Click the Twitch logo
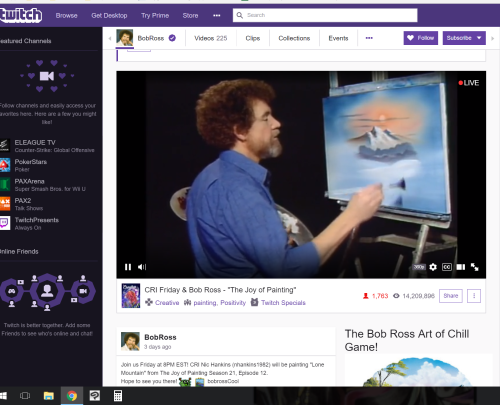This screenshot has height=405, width=500. (x=21, y=15)
